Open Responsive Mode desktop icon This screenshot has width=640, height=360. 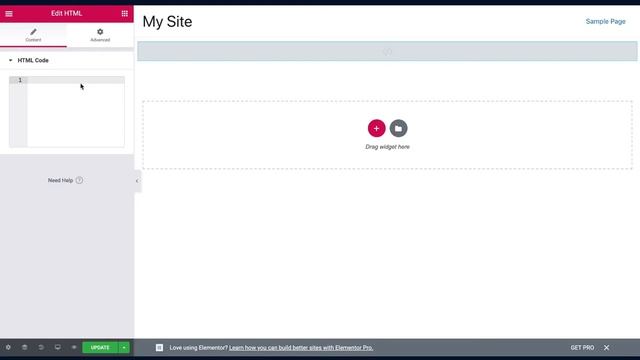click(x=58, y=347)
